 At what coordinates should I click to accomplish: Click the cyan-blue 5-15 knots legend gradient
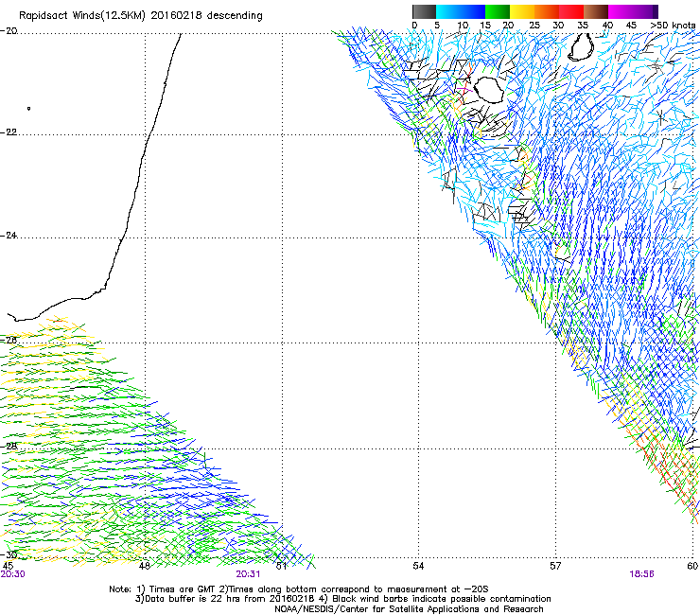tap(461, 11)
